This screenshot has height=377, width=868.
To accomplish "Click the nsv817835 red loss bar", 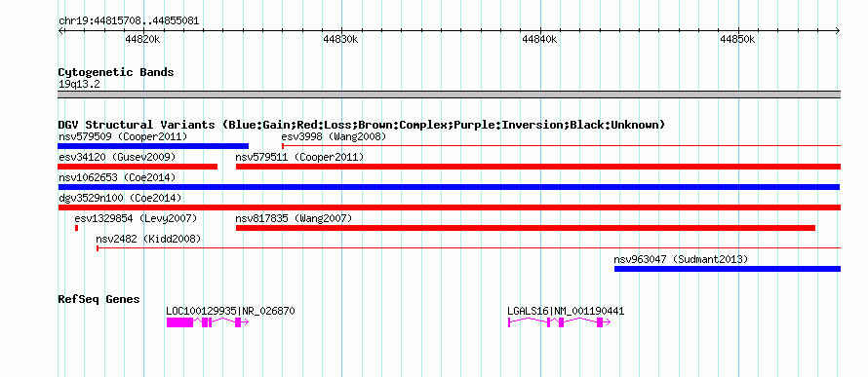I will (526, 228).
